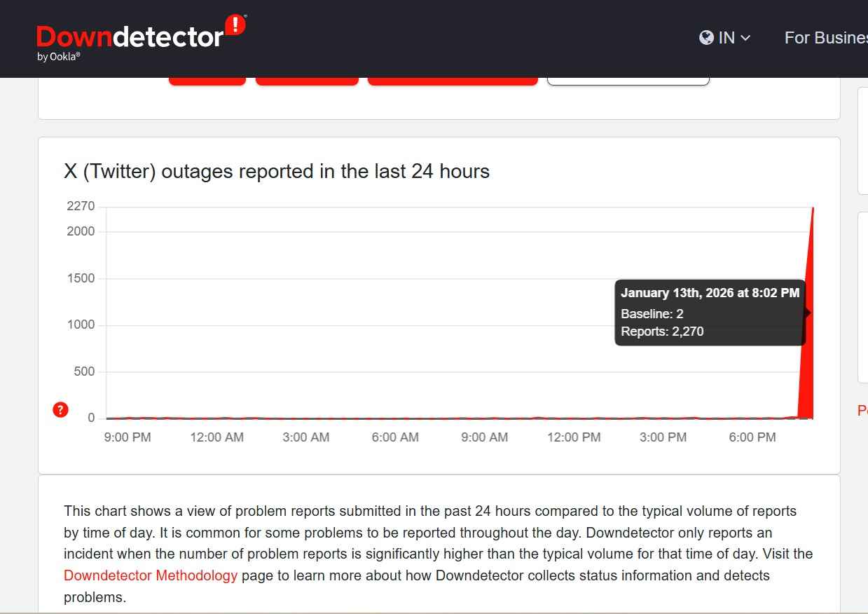The width and height of the screenshot is (868, 614).
Task: Click the tooltip's pointer arrow
Action: (x=808, y=313)
